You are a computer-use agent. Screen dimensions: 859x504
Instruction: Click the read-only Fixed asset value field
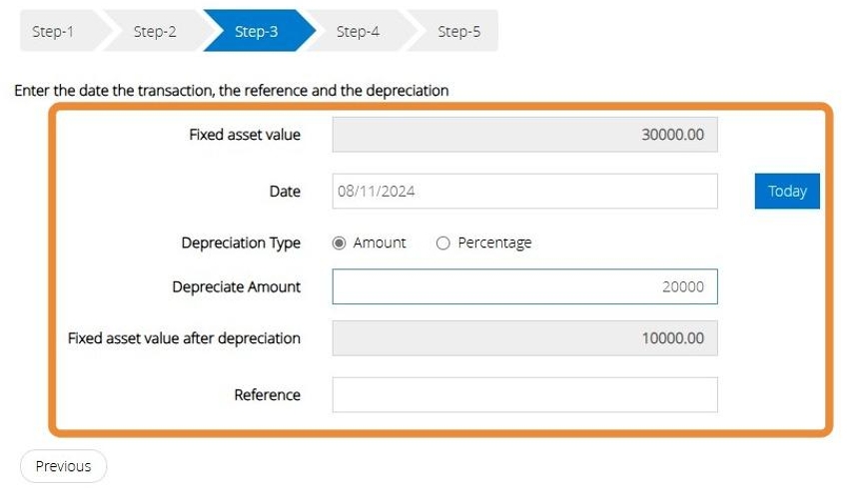pos(524,135)
